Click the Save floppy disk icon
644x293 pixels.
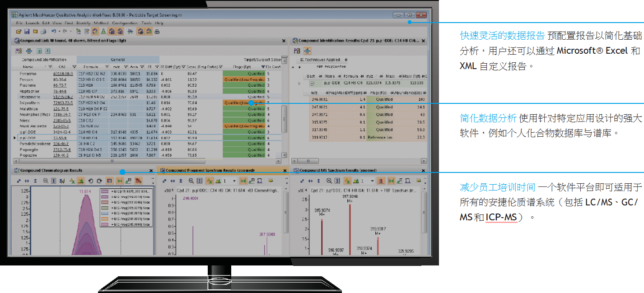pyautogui.click(x=27, y=32)
